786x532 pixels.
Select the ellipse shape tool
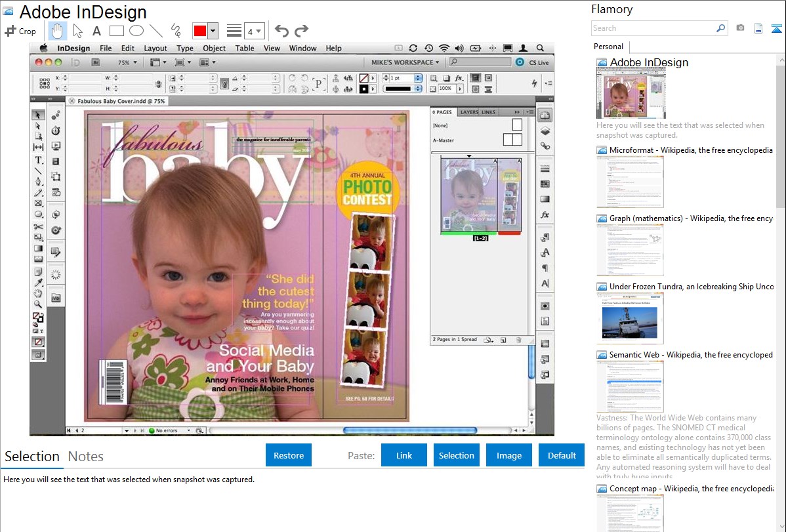pos(136,31)
